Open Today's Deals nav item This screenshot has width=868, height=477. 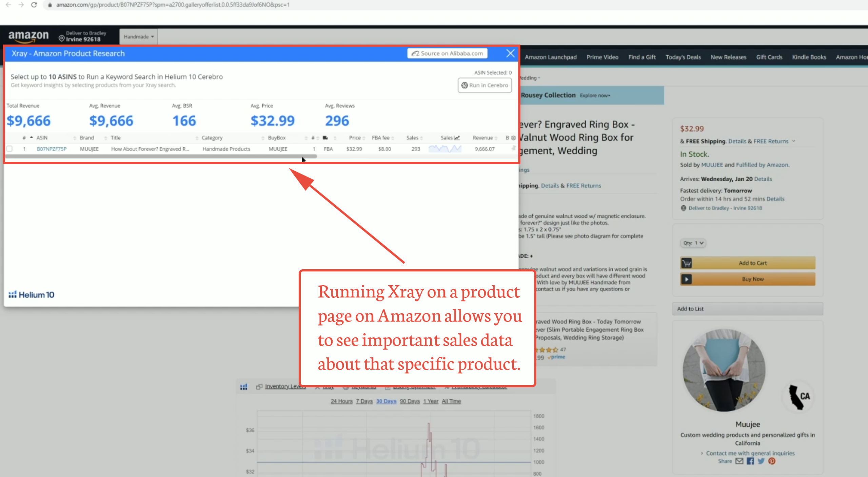pyautogui.click(x=683, y=57)
